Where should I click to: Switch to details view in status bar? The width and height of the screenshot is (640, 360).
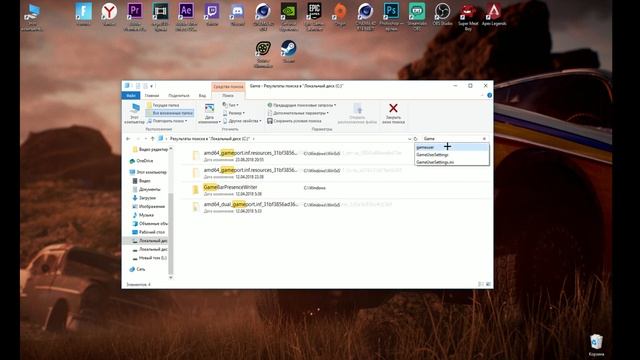481,284
